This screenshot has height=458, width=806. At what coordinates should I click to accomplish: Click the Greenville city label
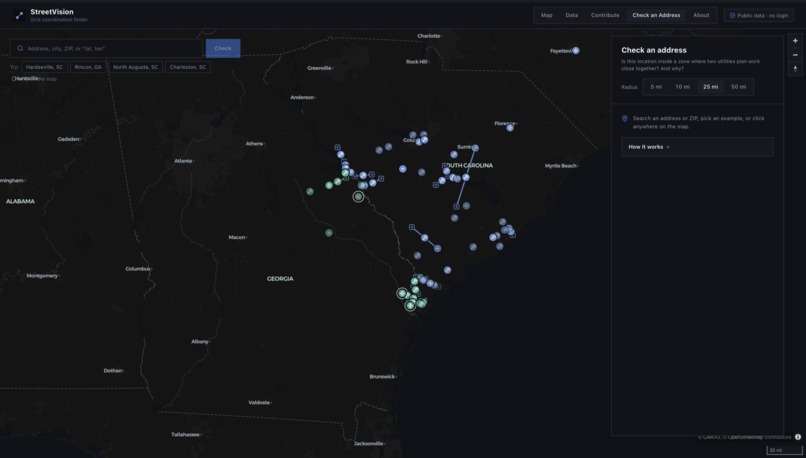[319, 68]
